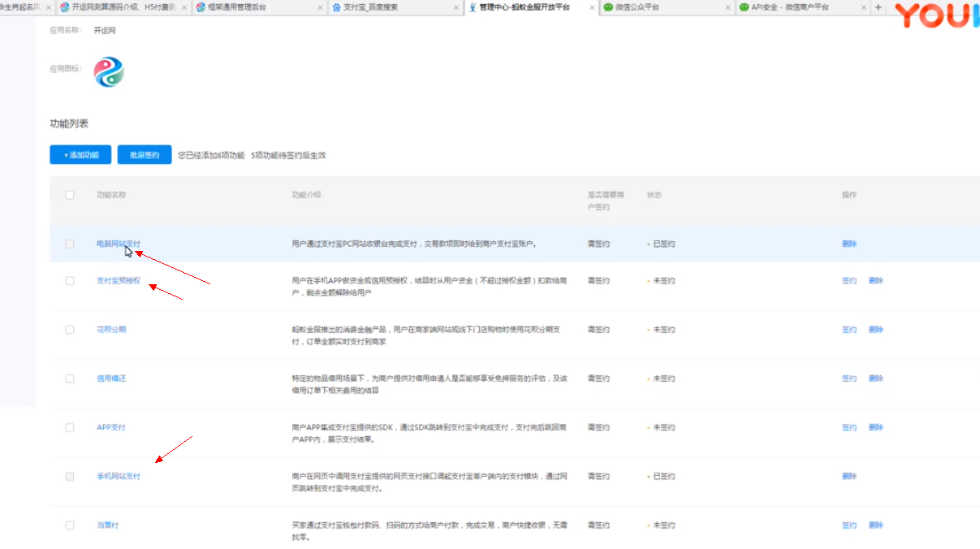The height and width of the screenshot is (549, 980).
Task: Click the 功能介绍 column header
Action: pyautogui.click(x=306, y=195)
